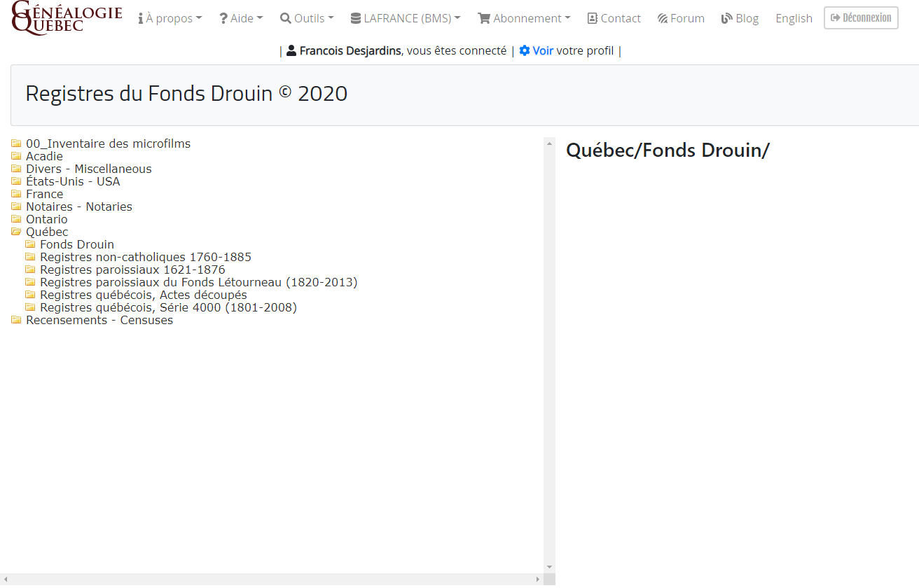Screen dimensions: 919x588
Task: Click the Fonds Létourneau folder icon
Action: [30, 282]
